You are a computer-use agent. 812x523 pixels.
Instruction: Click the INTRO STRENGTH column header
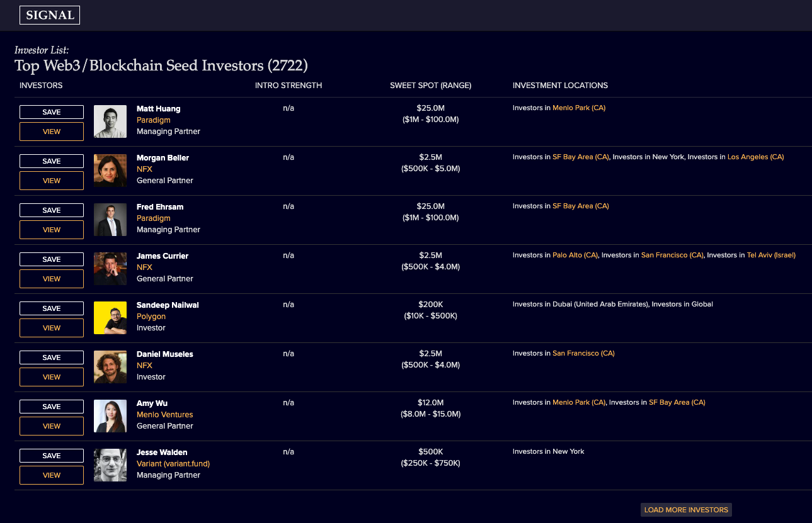pyautogui.click(x=289, y=86)
